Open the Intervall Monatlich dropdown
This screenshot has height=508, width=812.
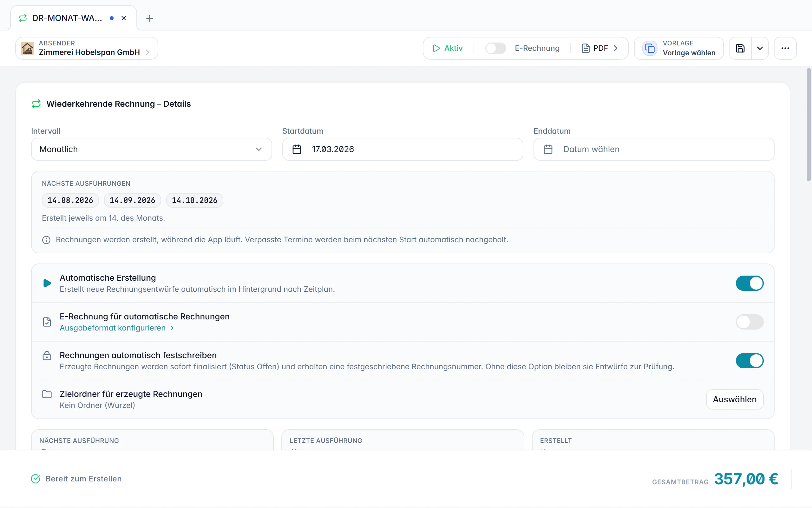(x=151, y=149)
